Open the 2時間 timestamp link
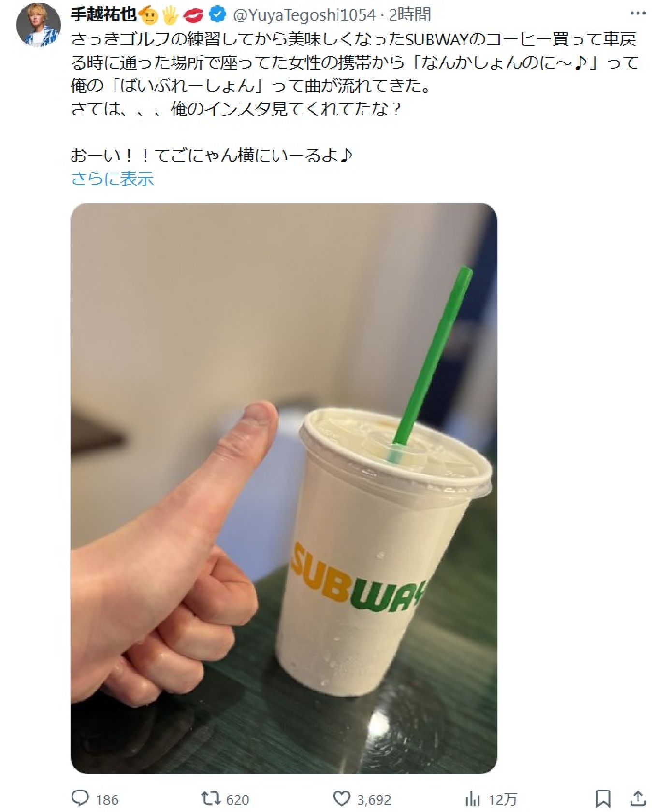This screenshot has height=812, width=652. coord(409,15)
